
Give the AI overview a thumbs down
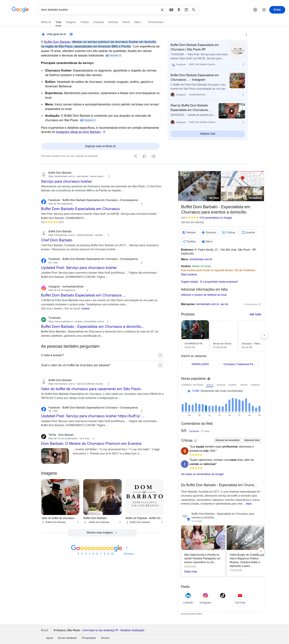pyautogui.click(x=154, y=156)
